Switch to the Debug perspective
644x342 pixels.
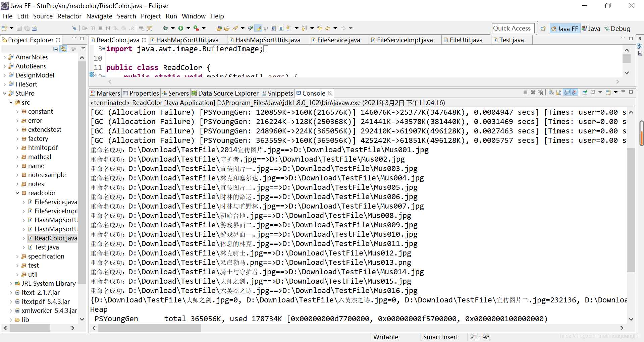(617, 29)
